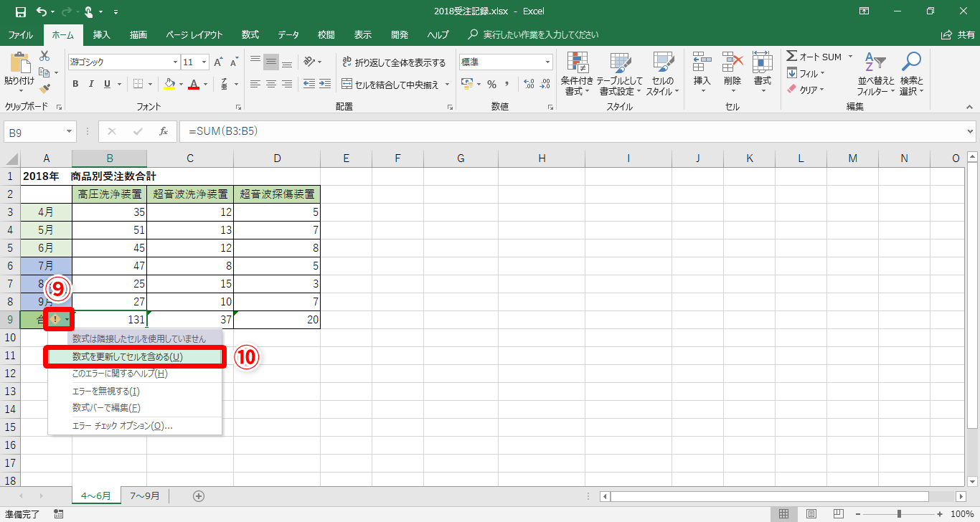Click the Name Box showing B9
The width and height of the screenshot is (980, 522).
pos(34,131)
